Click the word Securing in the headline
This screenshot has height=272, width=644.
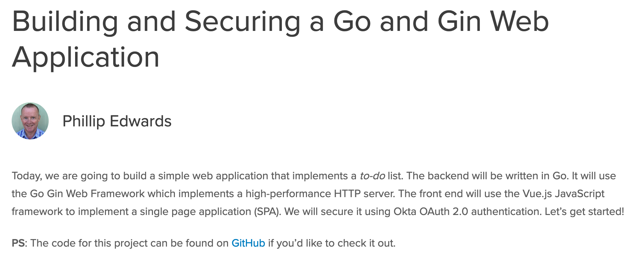(242, 22)
